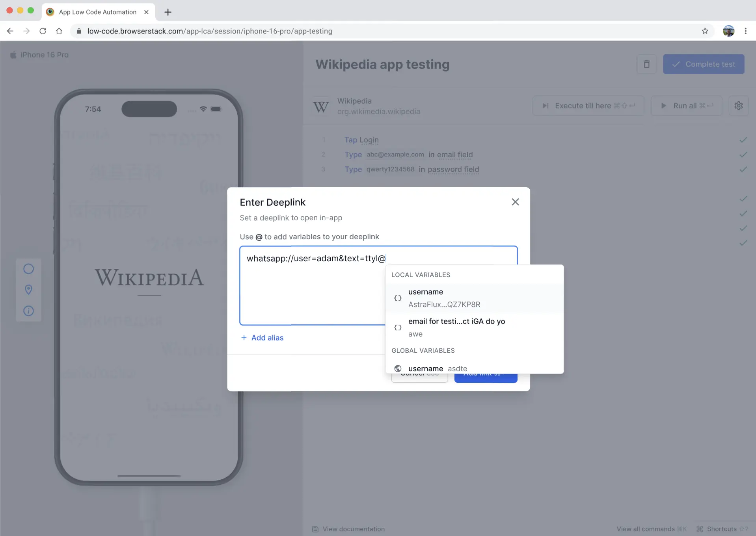This screenshot has height=536, width=756.
Task: Click Wikipedia app testing title
Action: (x=382, y=64)
